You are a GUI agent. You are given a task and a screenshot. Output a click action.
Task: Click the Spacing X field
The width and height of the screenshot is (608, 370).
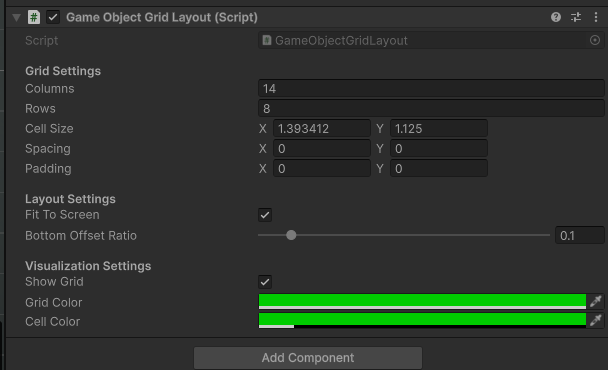[322, 149]
